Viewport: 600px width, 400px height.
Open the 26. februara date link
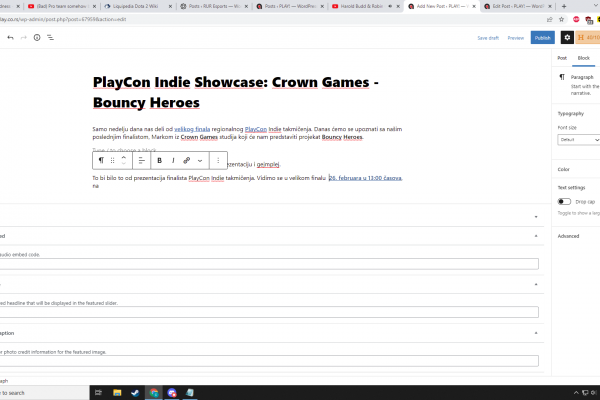365,178
